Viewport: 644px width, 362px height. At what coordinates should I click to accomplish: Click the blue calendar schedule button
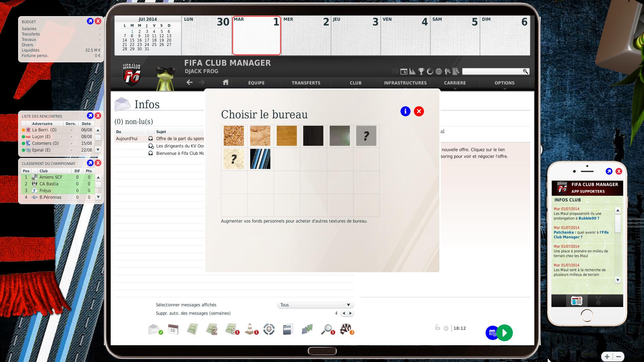coord(492,333)
